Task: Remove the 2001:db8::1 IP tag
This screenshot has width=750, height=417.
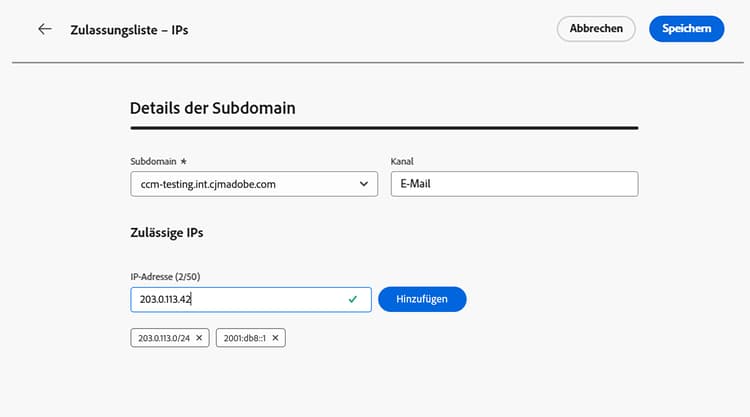Action: [x=275, y=338]
